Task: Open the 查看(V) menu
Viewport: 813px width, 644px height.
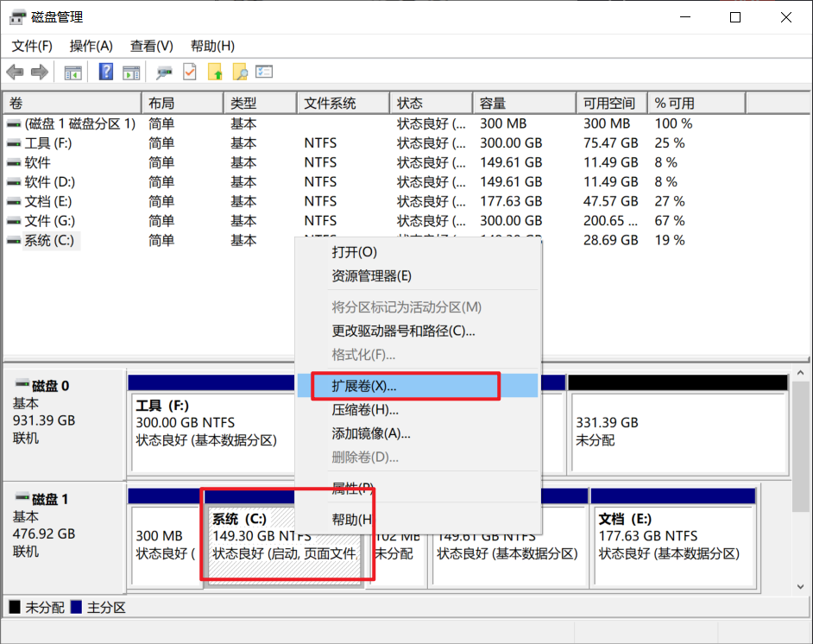Action: click(151, 46)
